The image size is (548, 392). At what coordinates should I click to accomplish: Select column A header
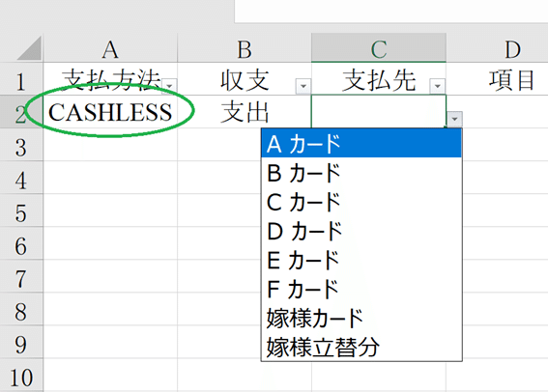coord(110,49)
